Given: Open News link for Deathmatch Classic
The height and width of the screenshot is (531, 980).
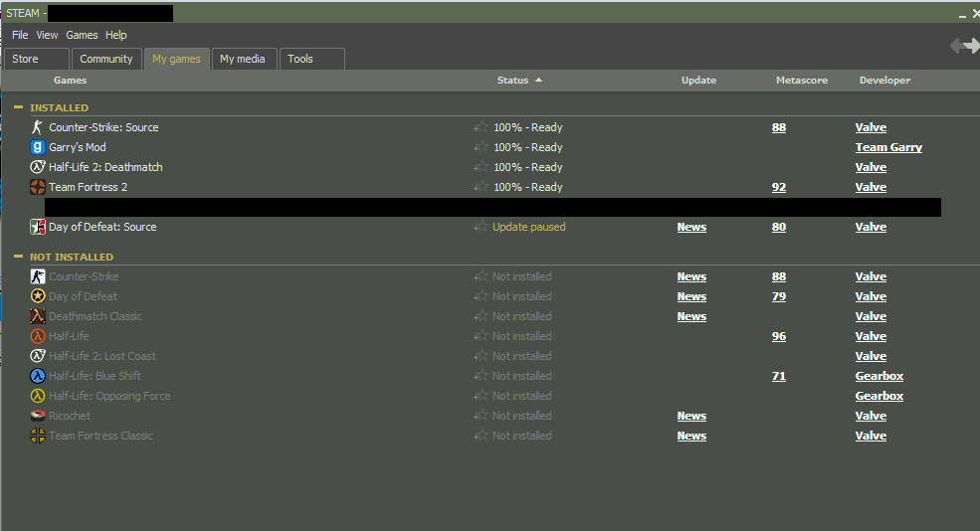Looking at the screenshot, I should click(691, 317).
